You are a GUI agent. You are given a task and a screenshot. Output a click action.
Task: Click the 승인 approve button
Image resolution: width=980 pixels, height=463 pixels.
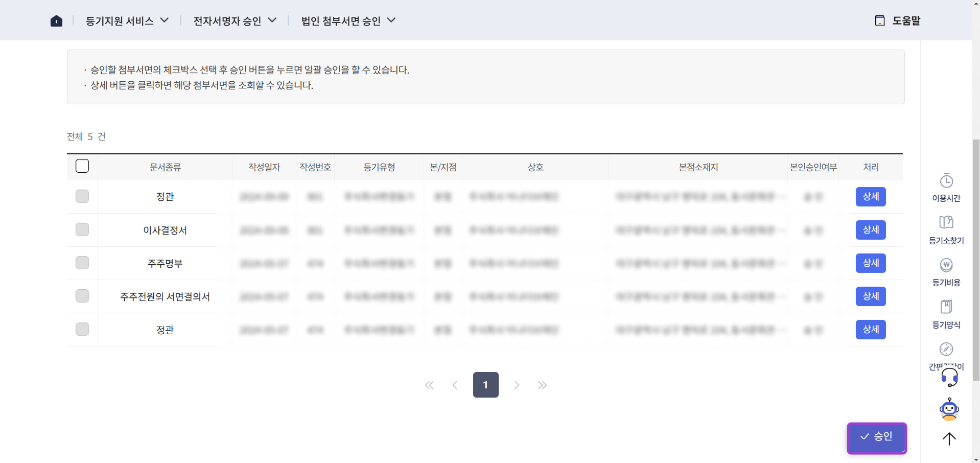(877, 438)
